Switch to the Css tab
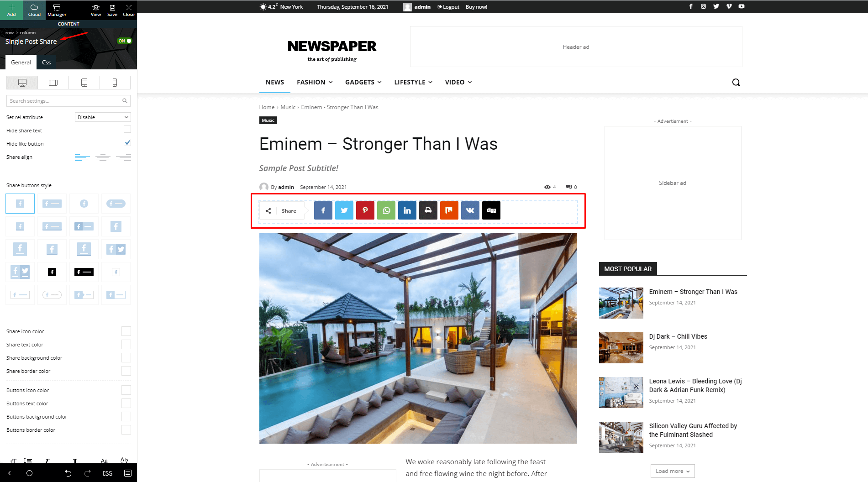 pos(46,63)
